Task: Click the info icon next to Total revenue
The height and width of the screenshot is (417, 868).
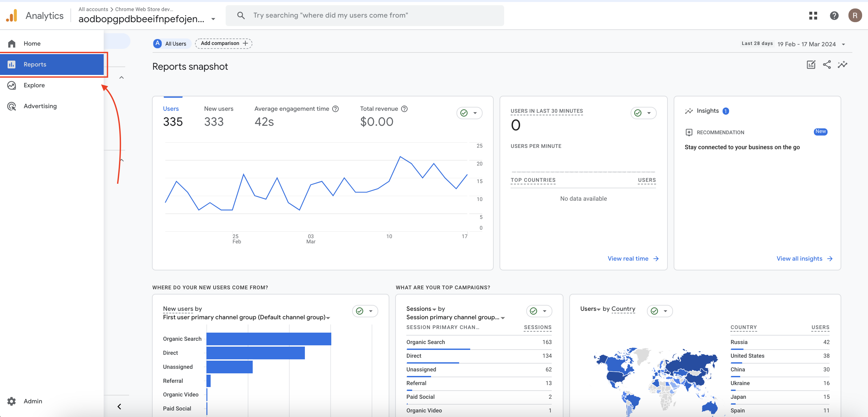Action: coord(404,109)
